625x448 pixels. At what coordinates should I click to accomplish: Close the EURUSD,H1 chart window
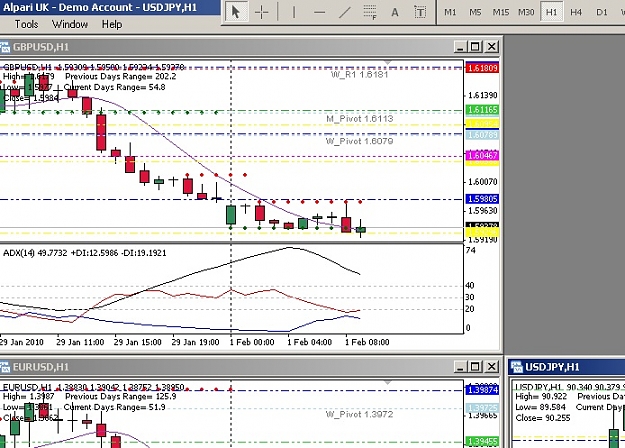pos(492,367)
